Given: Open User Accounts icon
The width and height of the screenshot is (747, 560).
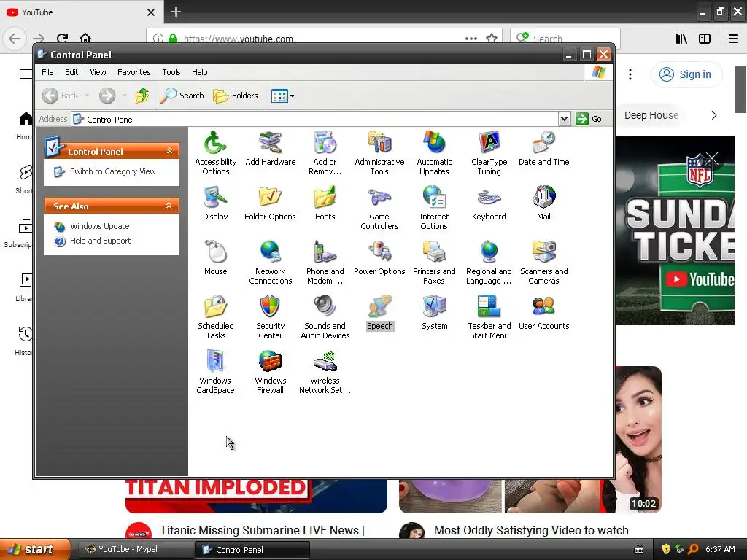Looking at the screenshot, I should coord(543,313).
